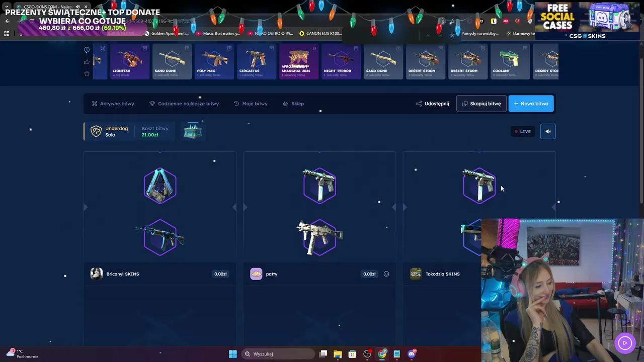Open Bricanyl SKINS player avatar
The height and width of the screenshot is (362, 644).
[x=97, y=274]
